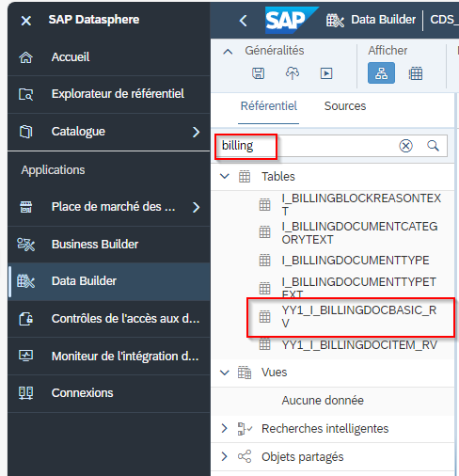Collapse the Vues section

225,373
